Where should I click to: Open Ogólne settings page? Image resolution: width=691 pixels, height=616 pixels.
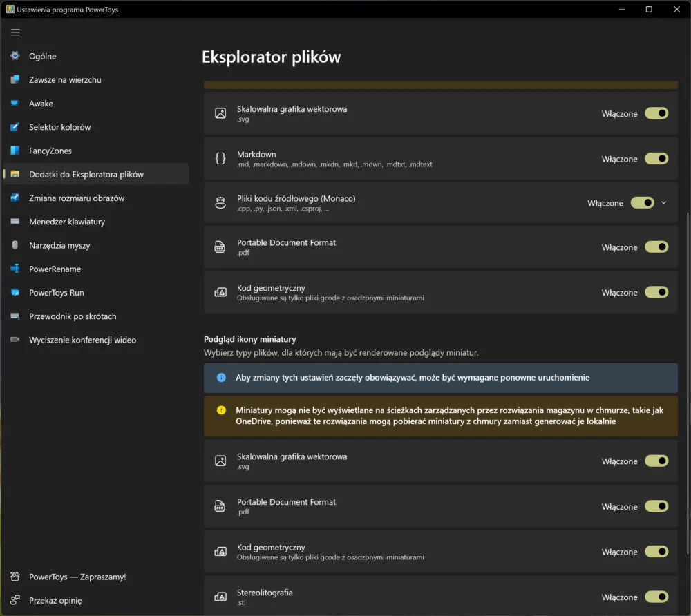(x=96, y=56)
